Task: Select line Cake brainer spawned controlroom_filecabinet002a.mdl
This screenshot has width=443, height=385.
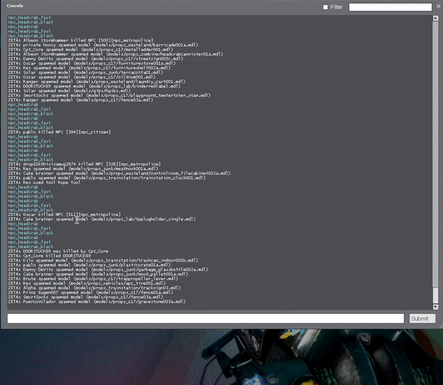Action: click(119, 173)
